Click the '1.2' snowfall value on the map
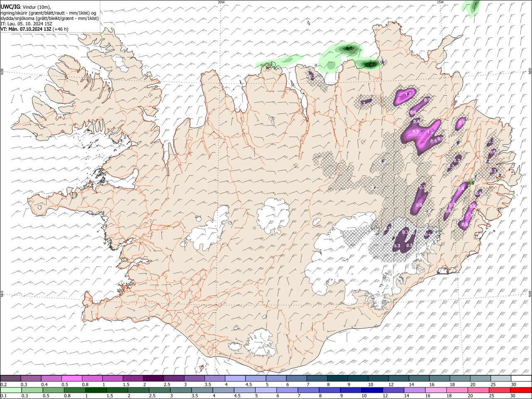 coord(430,132)
